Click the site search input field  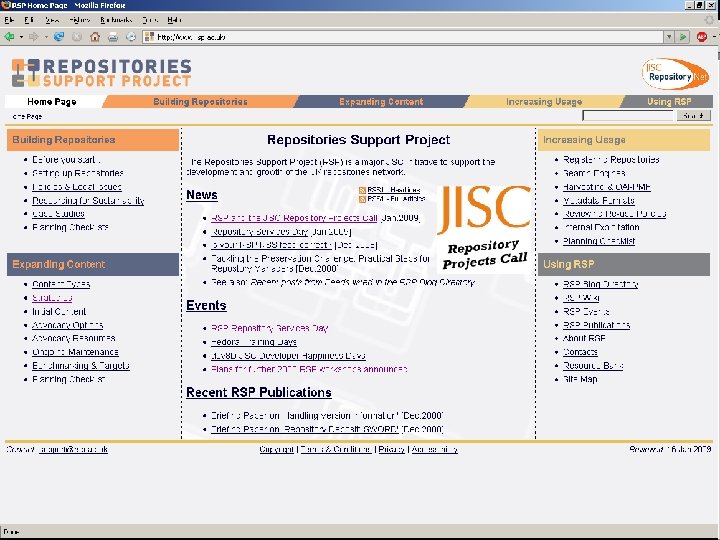point(628,115)
